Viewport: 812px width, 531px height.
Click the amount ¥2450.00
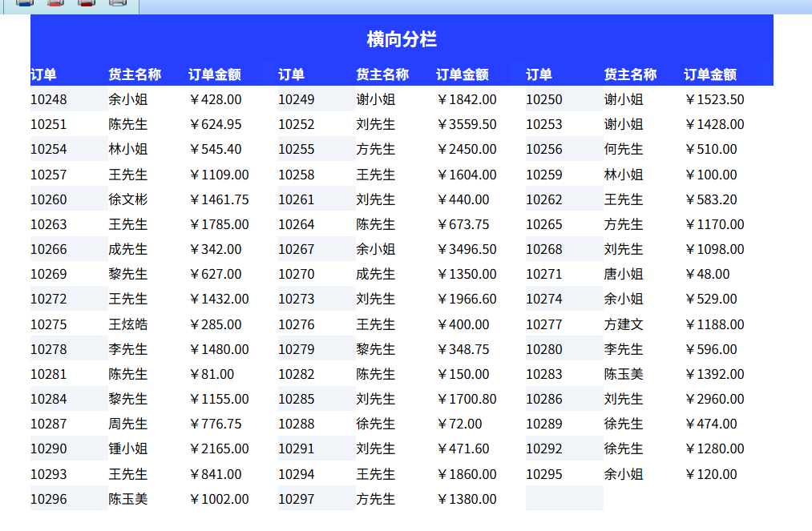(x=467, y=149)
